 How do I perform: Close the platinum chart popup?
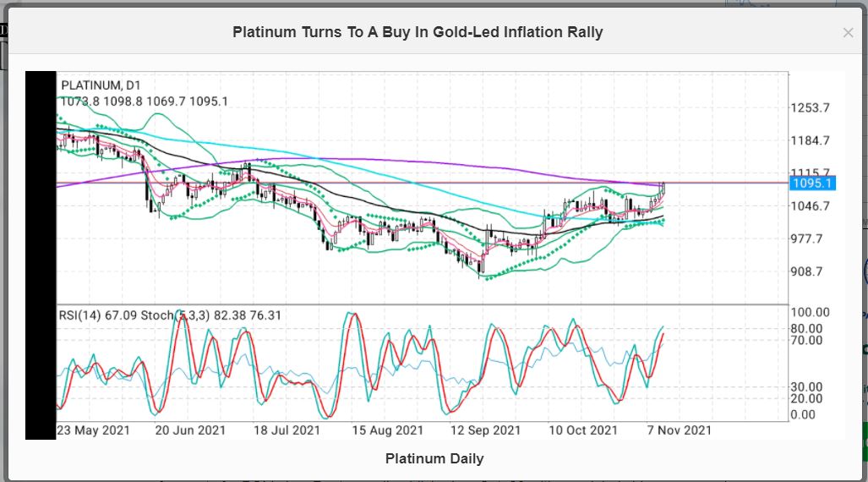coord(848,33)
